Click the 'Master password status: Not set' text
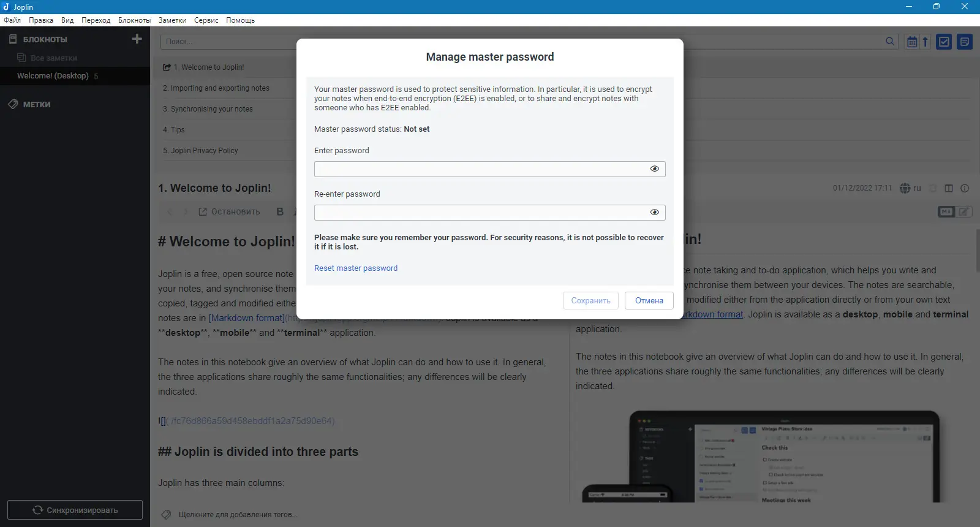 coord(372,129)
